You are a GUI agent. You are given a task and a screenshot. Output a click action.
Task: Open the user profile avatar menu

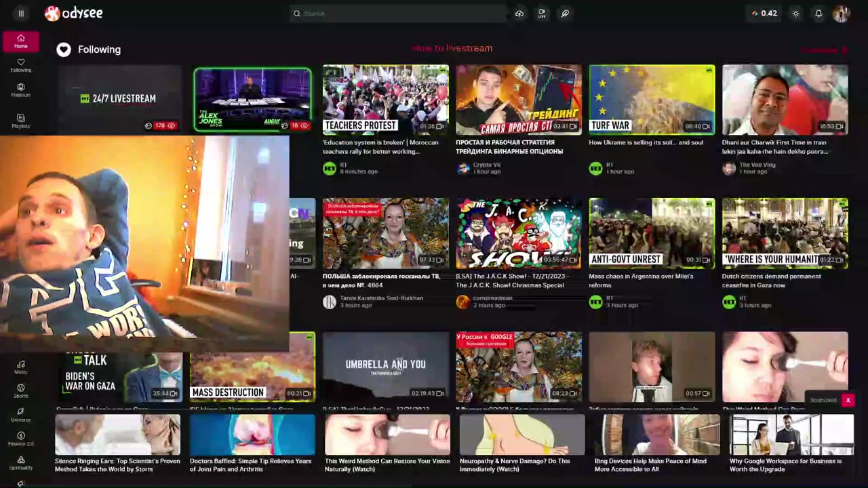[x=841, y=14]
